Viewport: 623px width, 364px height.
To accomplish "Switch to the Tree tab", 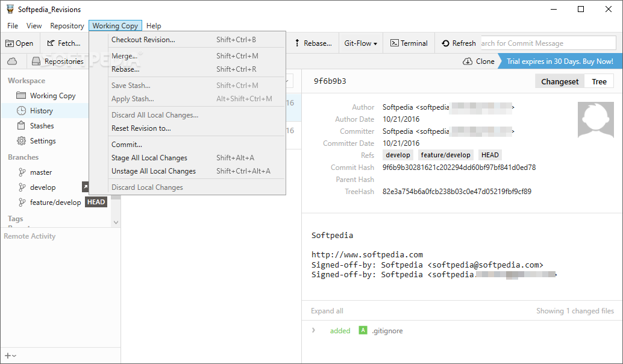I will (599, 81).
